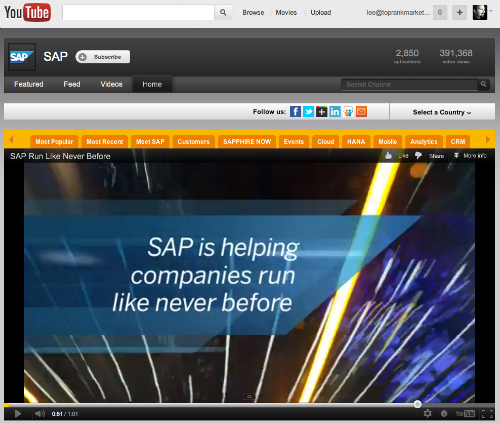Screen dimensions: 500x423
Task: Select the Customers category tab
Action: [194, 142]
